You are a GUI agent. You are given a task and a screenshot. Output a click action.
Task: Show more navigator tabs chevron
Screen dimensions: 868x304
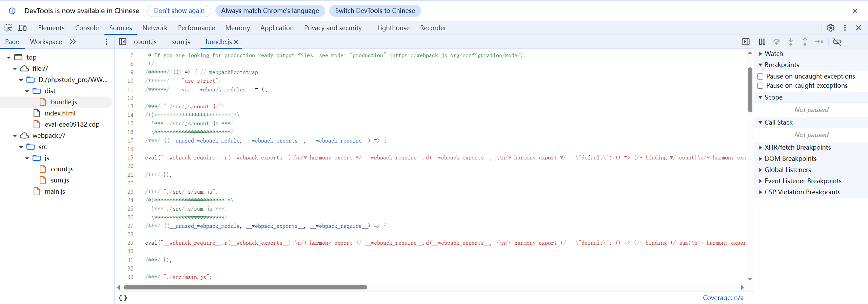(73, 42)
